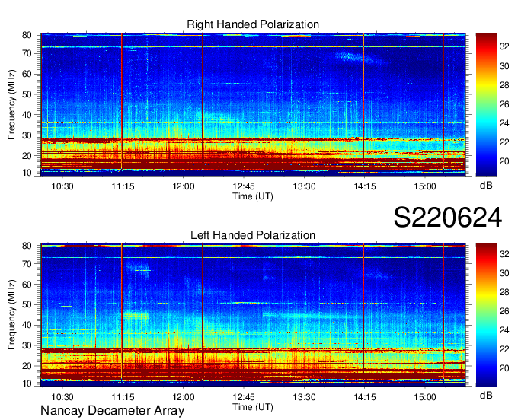This screenshot has width=518, height=420.
Task: Click the 12:45 tick label on Left Handed plot
Action: pos(244,397)
